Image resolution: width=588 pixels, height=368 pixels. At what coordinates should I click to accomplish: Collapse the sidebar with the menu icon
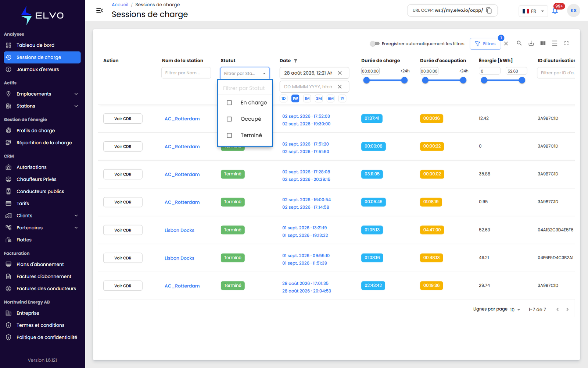[99, 11]
